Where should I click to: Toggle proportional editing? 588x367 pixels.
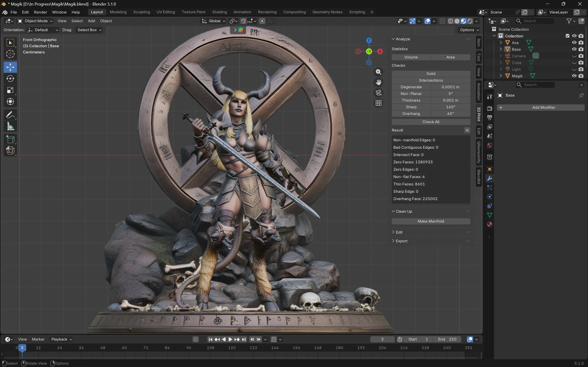click(262, 21)
